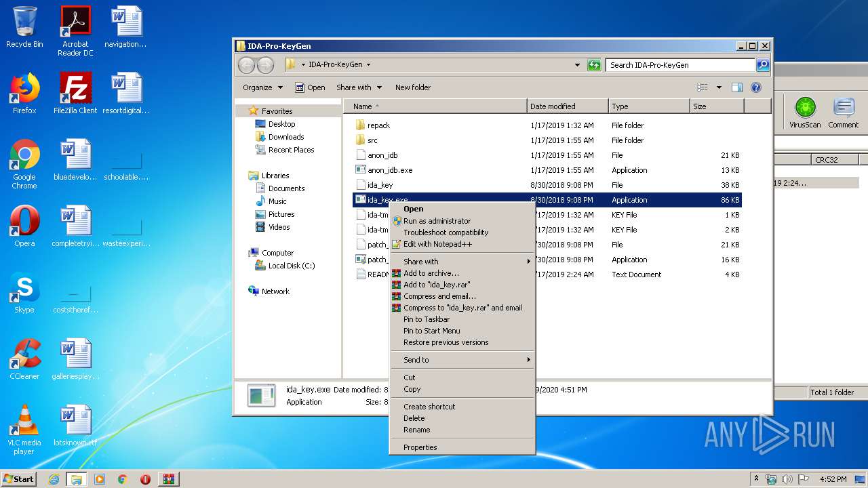Launch Google Chrome desktop shortcut
Viewport: 868px width, 488px height.
pyautogui.click(x=24, y=164)
